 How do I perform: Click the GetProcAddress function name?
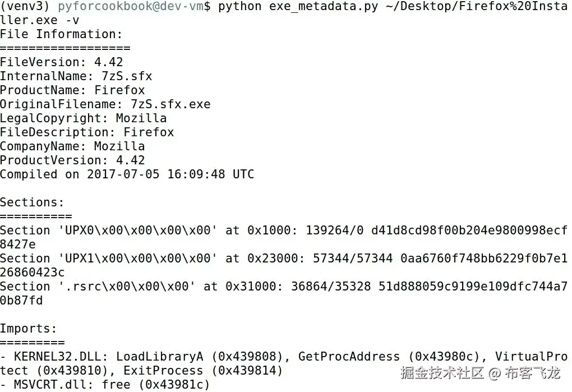tap(348, 357)
